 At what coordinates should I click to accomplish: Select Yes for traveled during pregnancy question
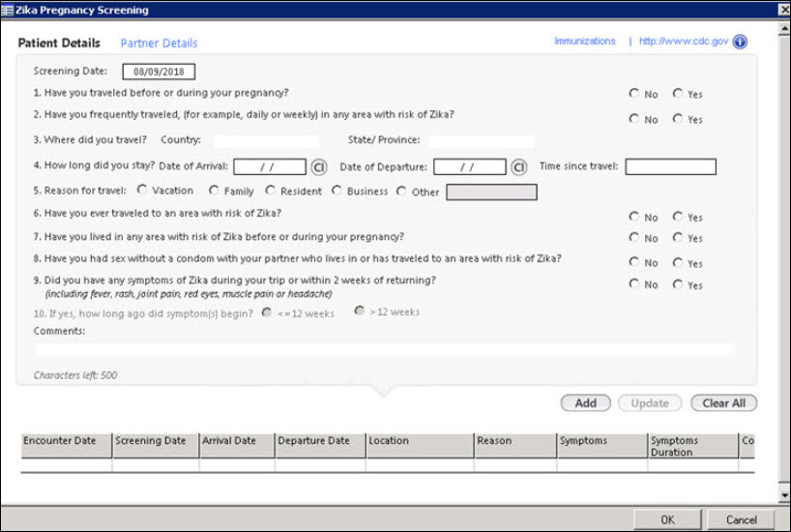(x=678, y=94)
